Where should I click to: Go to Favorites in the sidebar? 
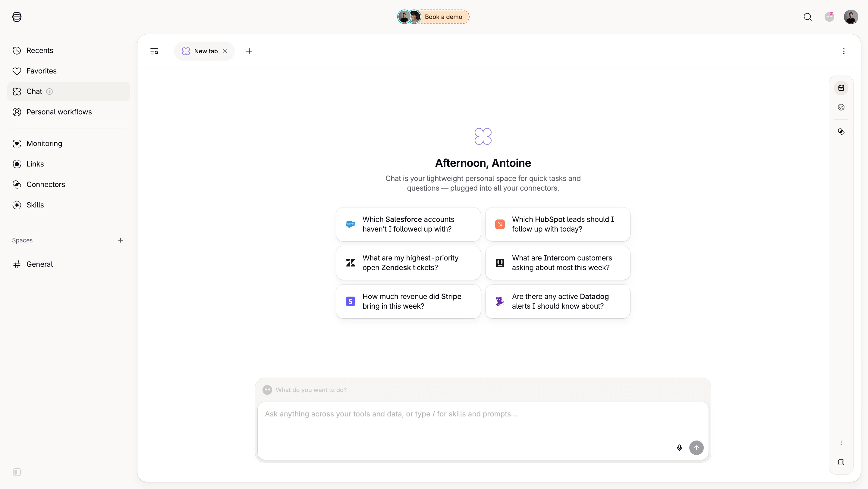(68, 71)
